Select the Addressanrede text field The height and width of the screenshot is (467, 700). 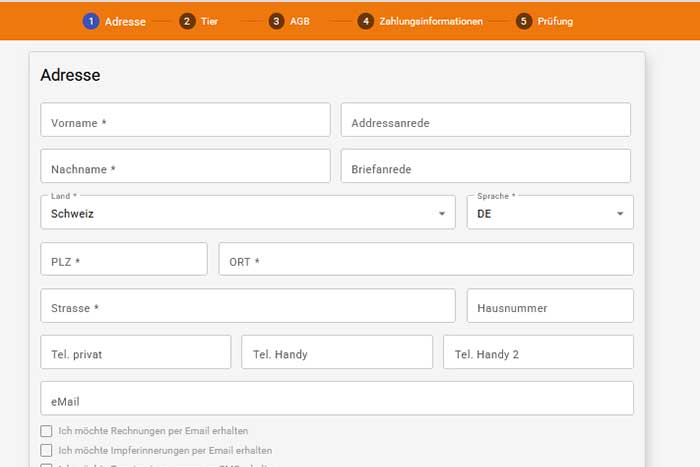pyautogui.click(x=485, y=120)
